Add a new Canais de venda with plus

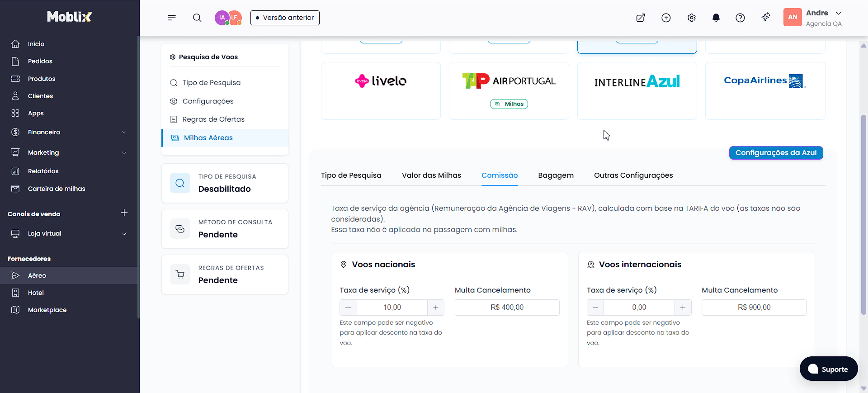coord(124,213)
